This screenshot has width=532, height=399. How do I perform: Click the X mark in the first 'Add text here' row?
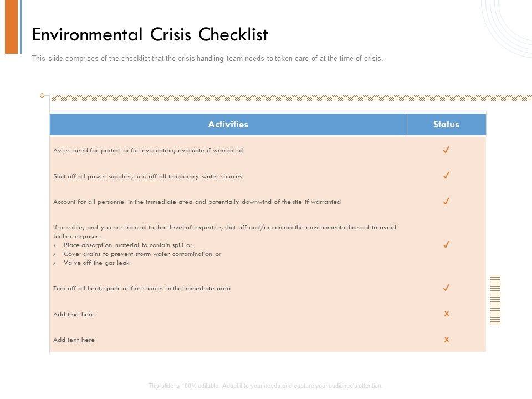(x=447, y=314)
